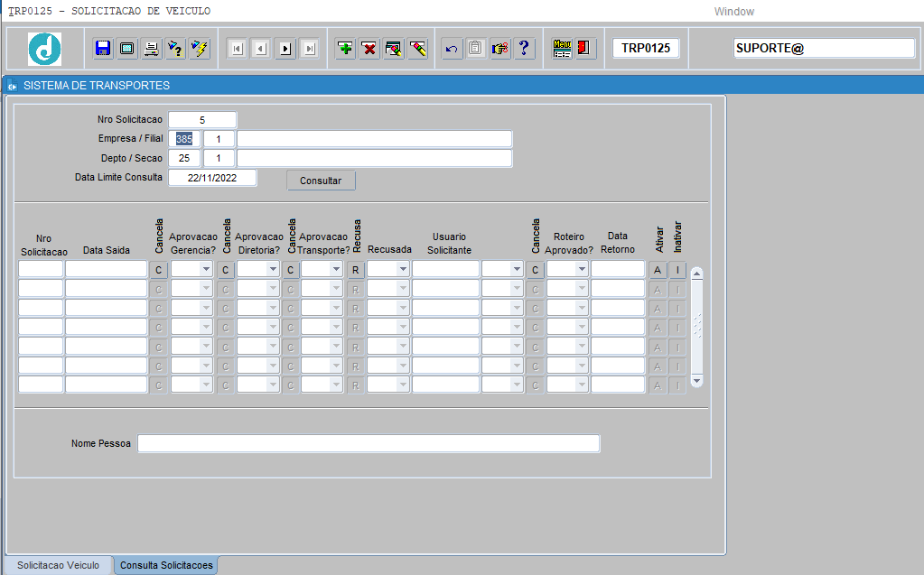Click the Empresa / Filial description field
This screenshot has width=924, height=575.
(374, 139)
